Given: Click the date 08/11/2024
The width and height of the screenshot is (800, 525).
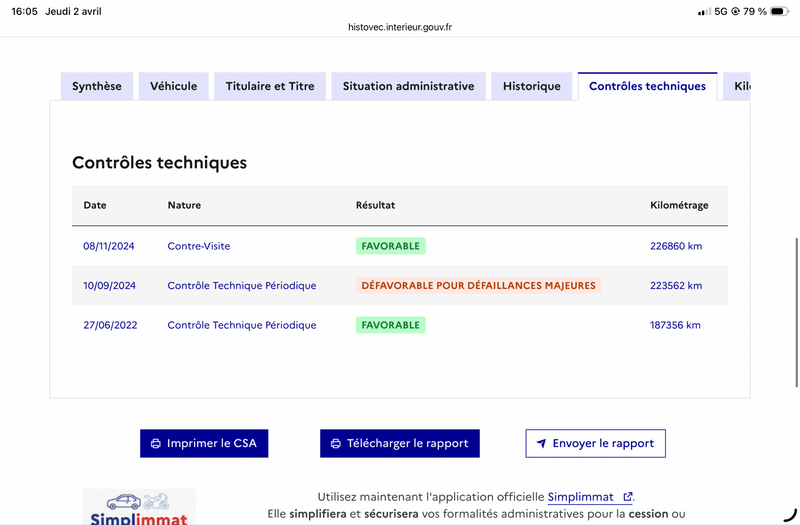Looking at the screenshot, I should [x=109, y=246].
